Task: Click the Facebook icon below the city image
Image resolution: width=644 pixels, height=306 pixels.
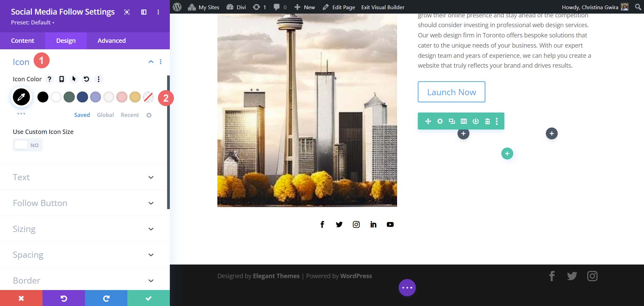Action: [322, 224]
